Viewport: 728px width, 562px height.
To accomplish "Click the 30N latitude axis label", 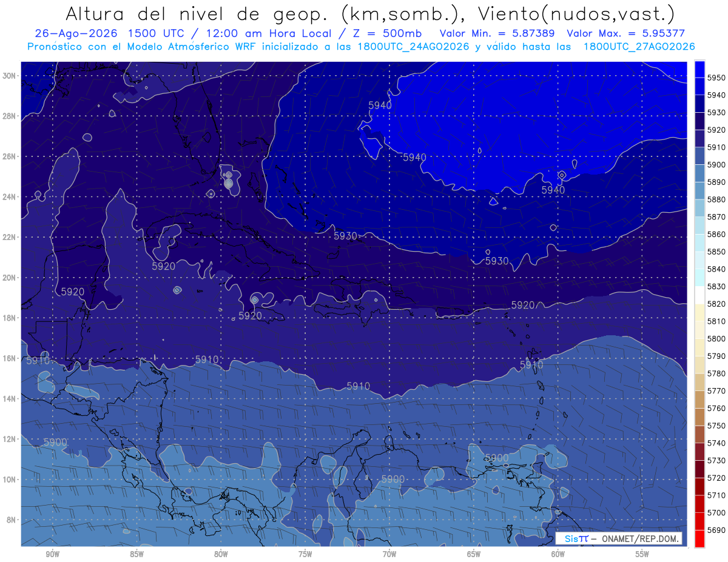I will [8, 76].
